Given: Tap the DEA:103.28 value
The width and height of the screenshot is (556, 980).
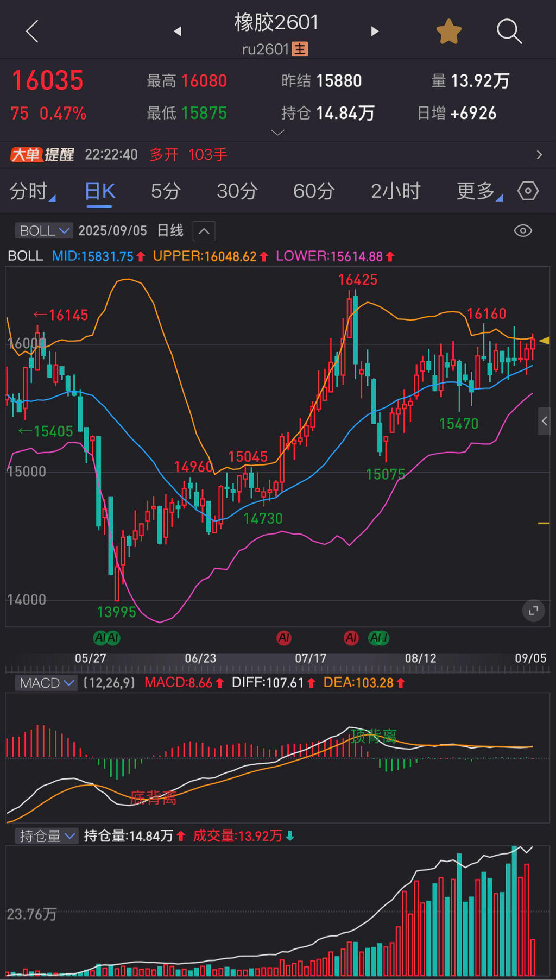Looking at the screenshot, I should click(x=364, y=683).
